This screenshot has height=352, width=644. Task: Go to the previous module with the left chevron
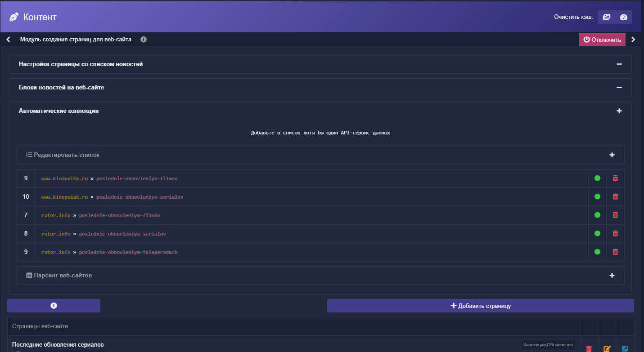coord(8,40)
